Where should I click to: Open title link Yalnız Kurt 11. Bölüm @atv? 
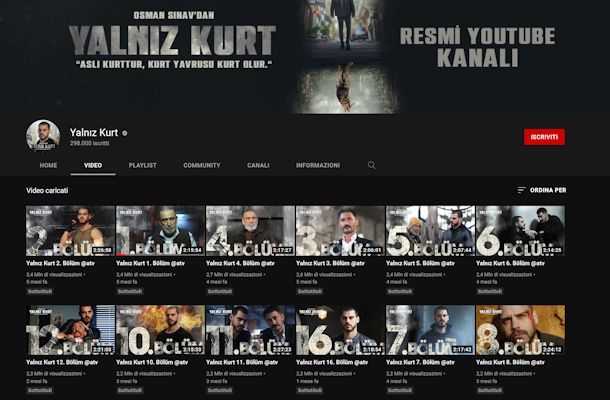tap(242, 362)
